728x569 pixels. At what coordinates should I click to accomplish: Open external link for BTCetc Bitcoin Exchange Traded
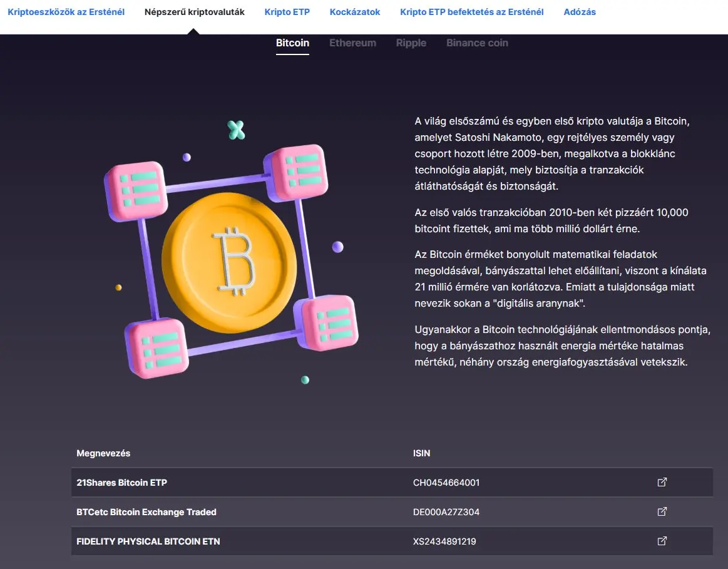[x=662, y=511]
